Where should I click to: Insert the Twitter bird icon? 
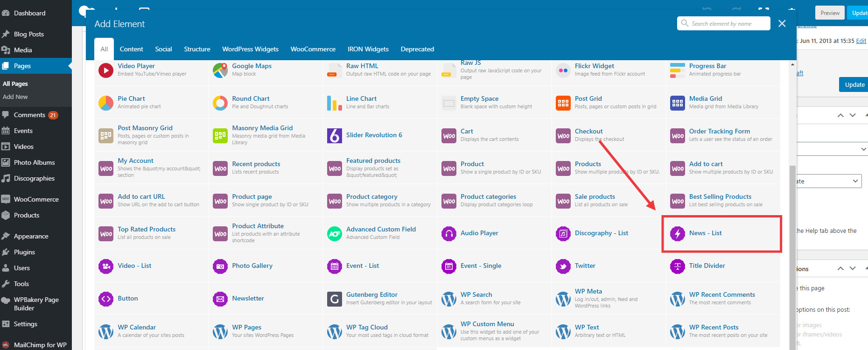(x=563, y=266)
